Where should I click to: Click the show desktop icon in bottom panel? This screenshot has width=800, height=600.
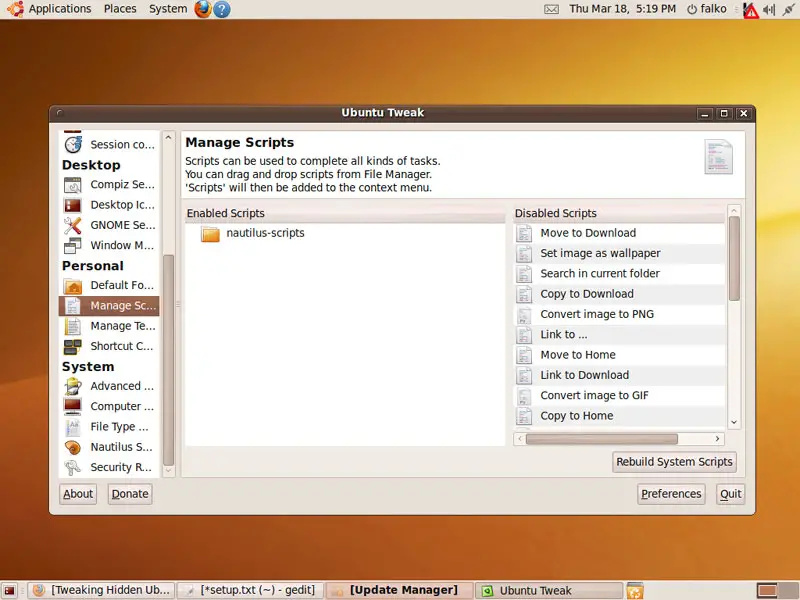click(x=9, y=591)
